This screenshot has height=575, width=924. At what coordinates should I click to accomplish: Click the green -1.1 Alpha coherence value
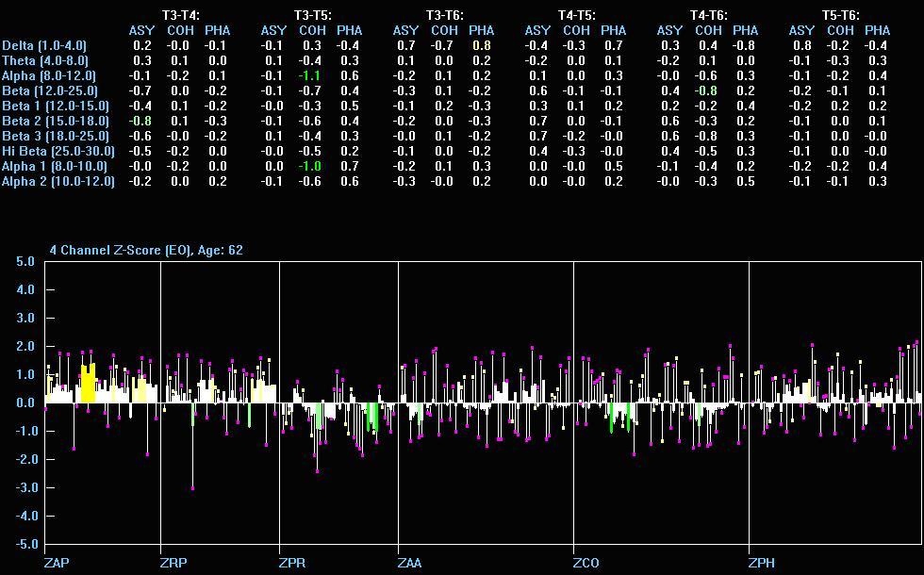coord(312,75)
